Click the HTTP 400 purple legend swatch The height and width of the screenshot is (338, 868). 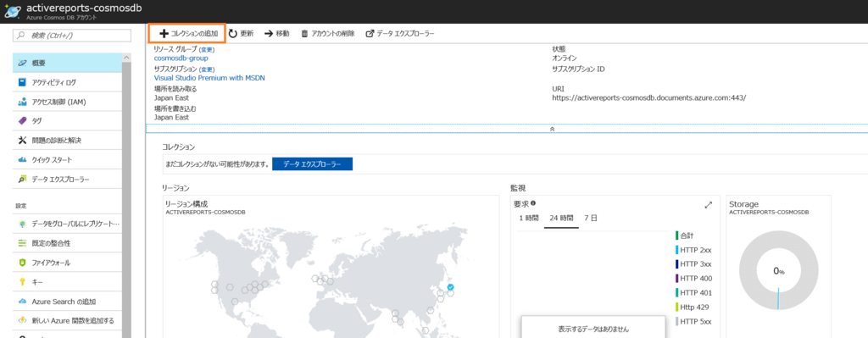click(x=676, y=278)
